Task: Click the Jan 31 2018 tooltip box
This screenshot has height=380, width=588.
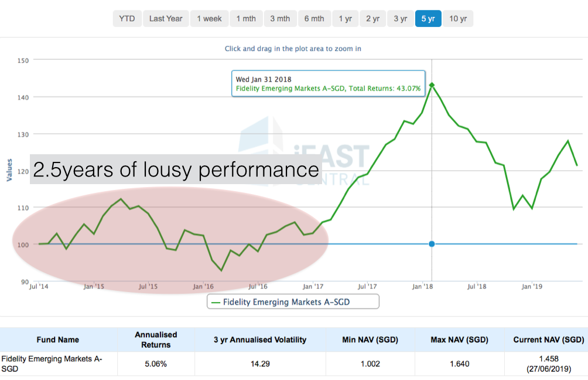Action: click(328, 83)
